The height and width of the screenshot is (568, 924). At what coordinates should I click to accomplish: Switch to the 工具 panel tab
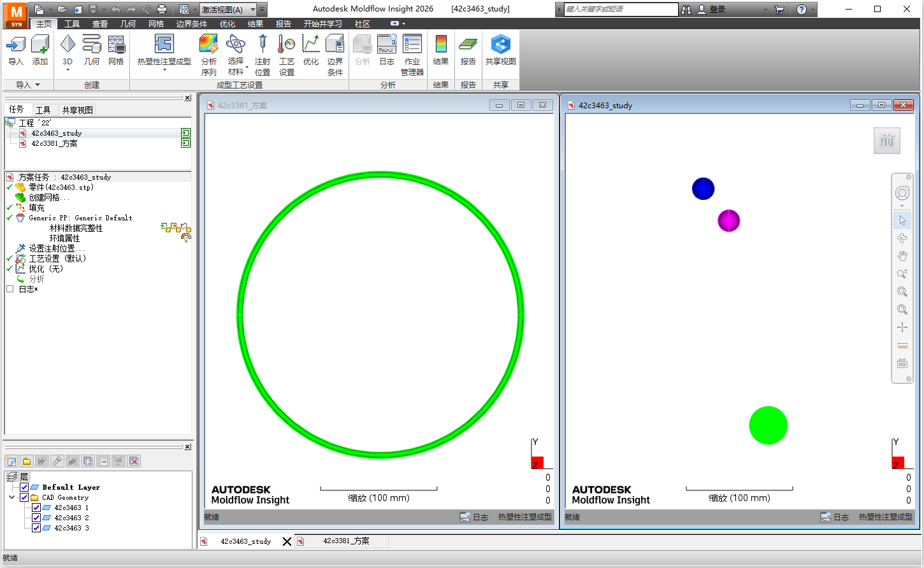coord(43,110)
